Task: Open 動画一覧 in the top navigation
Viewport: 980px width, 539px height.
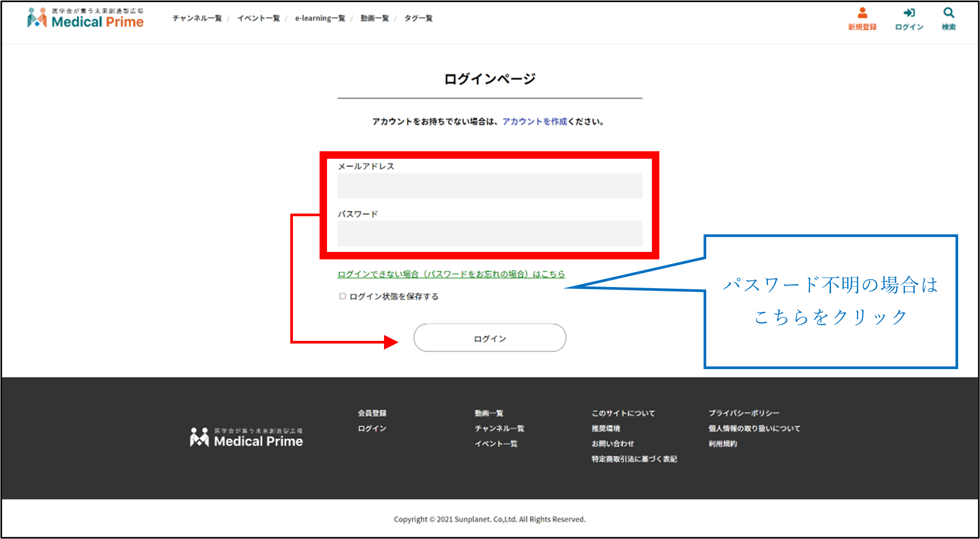Action: pyautogui.click(x=374, y=18)
